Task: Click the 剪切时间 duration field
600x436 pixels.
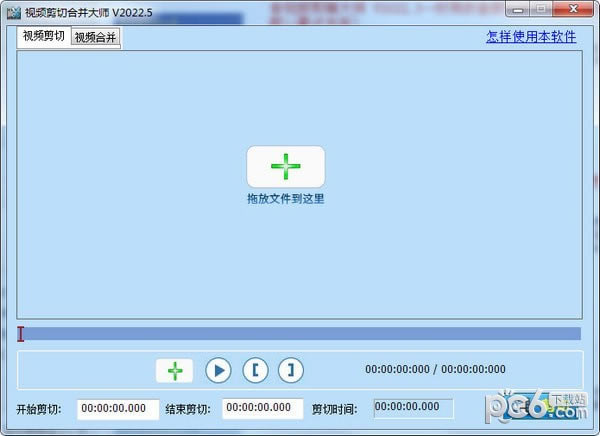Action: coord(413,408)
